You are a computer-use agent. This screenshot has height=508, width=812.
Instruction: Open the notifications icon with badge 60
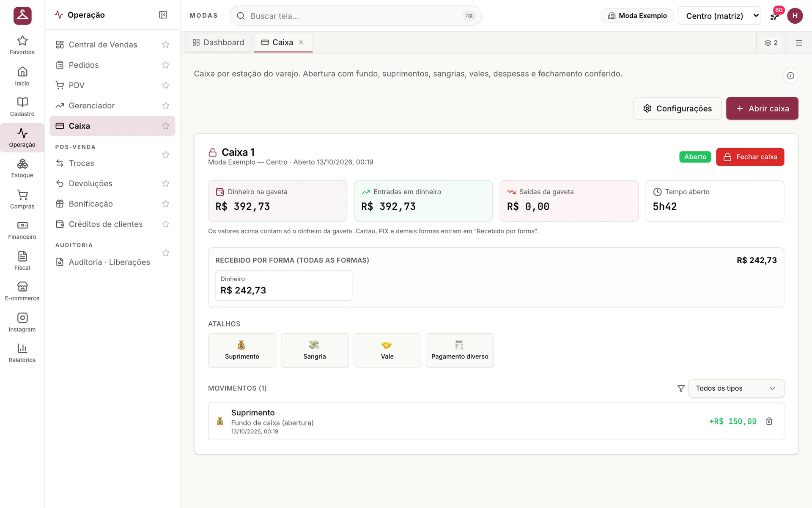tap(775, 16)
